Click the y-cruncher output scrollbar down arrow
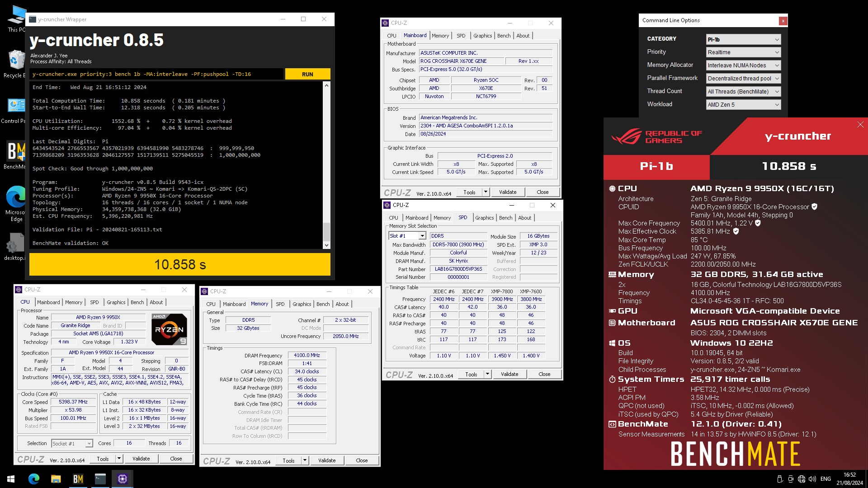Image resolution: width=868 pixels, height=488 pixels. (327, 245)
